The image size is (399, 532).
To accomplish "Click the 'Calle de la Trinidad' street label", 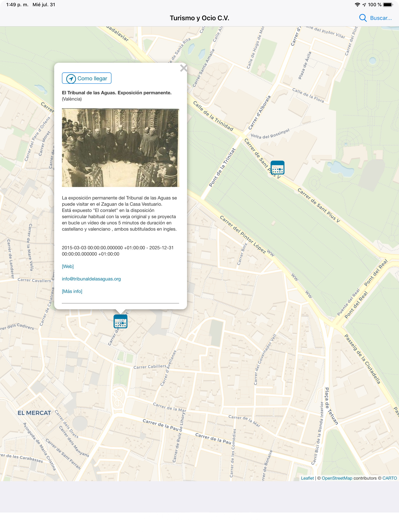I will coord(213,116).
